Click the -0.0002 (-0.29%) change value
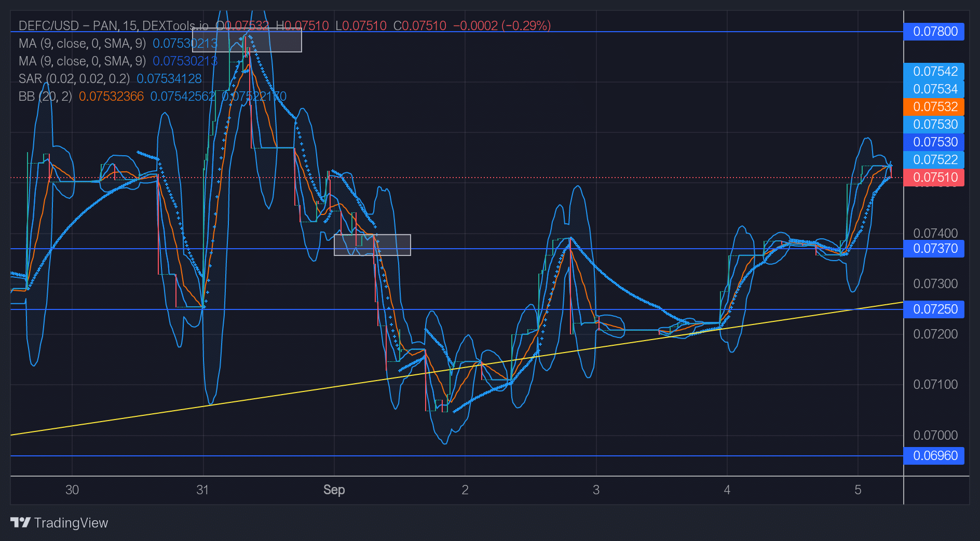 502,25
